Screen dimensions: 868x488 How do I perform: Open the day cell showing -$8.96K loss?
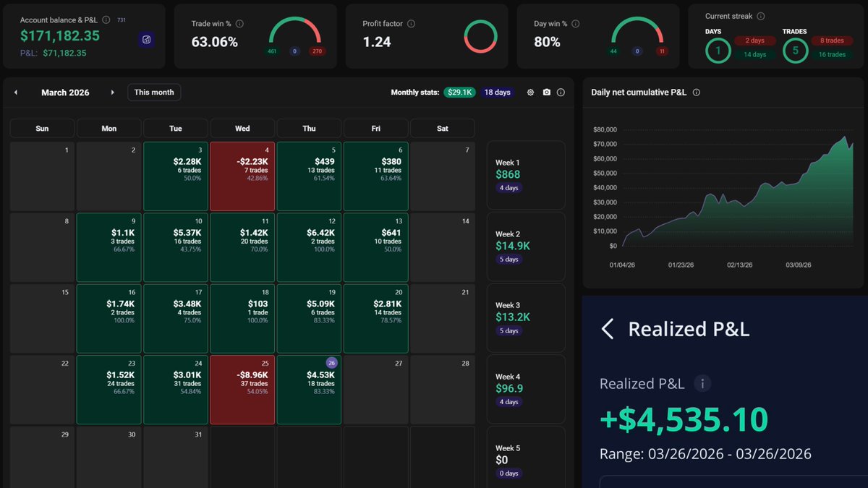point(242,389)
